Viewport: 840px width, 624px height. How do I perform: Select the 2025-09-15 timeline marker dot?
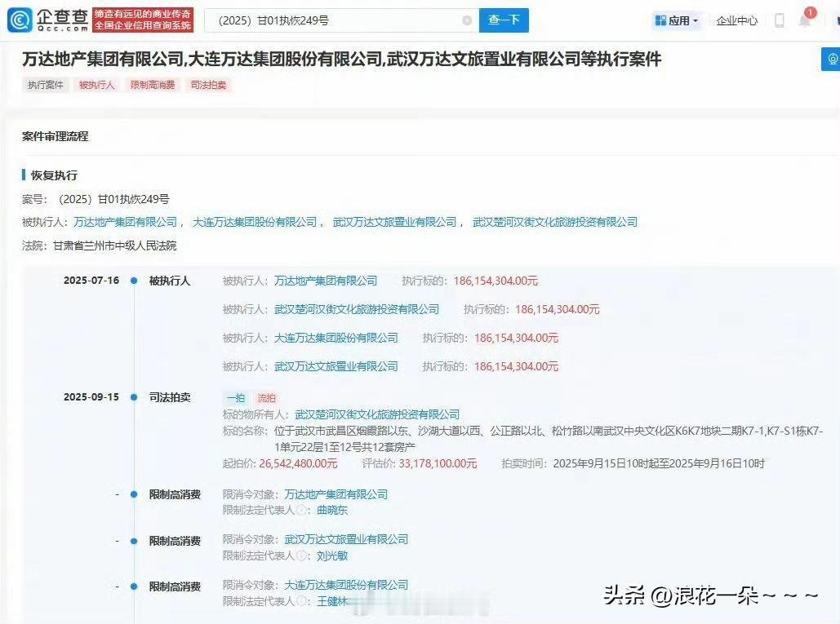pyautogui.click(x=134, y=397)
